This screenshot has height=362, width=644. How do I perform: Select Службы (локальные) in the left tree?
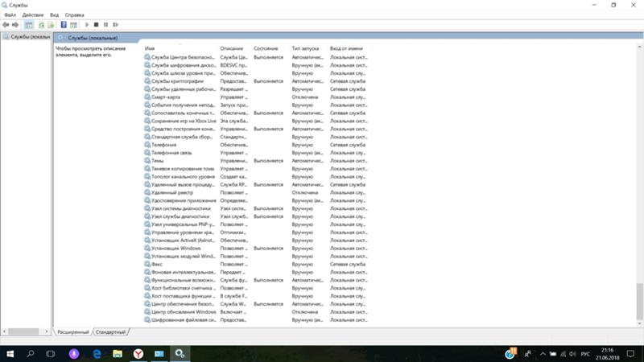click(27, 36)
